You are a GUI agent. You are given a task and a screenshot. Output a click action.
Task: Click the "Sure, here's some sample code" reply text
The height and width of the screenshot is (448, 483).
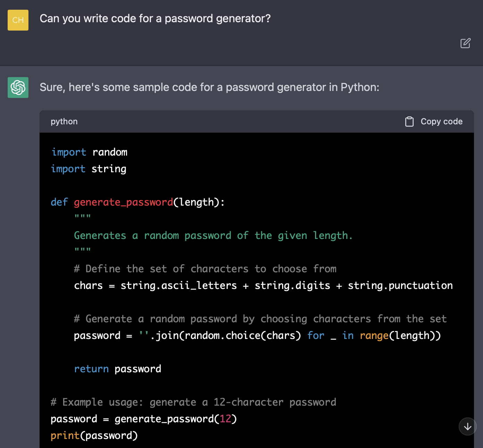(x=210, y=87)
